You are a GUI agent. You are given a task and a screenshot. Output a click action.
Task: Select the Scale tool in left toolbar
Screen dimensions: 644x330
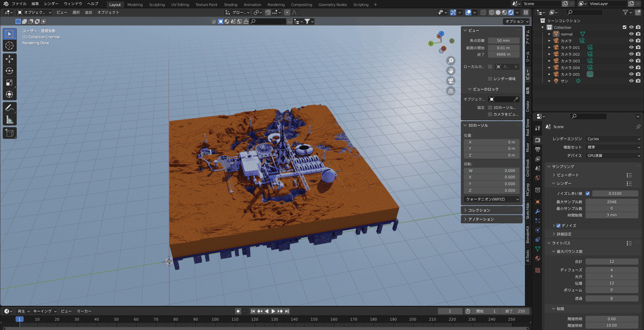coord(10,83)
